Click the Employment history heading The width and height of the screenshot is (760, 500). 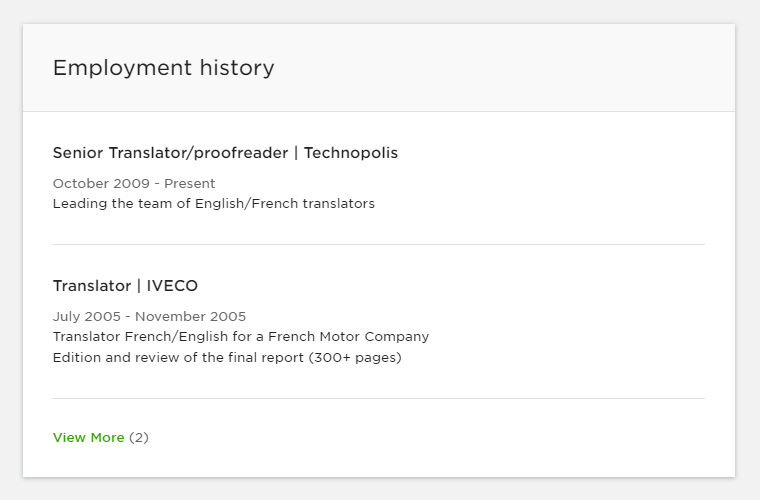(163, 68)
